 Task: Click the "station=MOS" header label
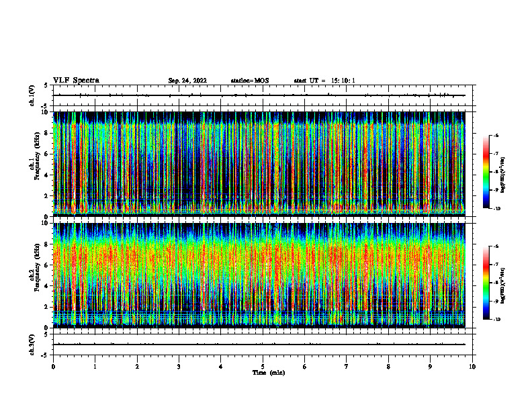click(x=250, y=81)
